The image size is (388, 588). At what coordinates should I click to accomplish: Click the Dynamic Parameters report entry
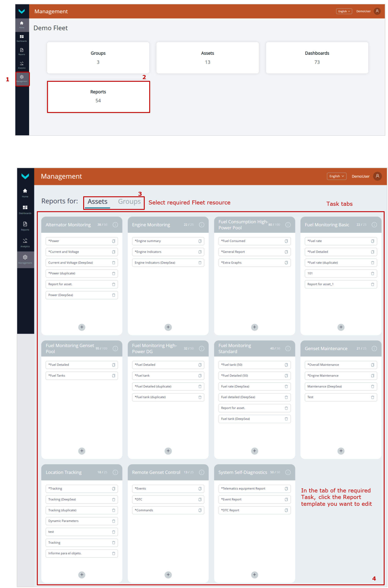click(x=78, y=521)
